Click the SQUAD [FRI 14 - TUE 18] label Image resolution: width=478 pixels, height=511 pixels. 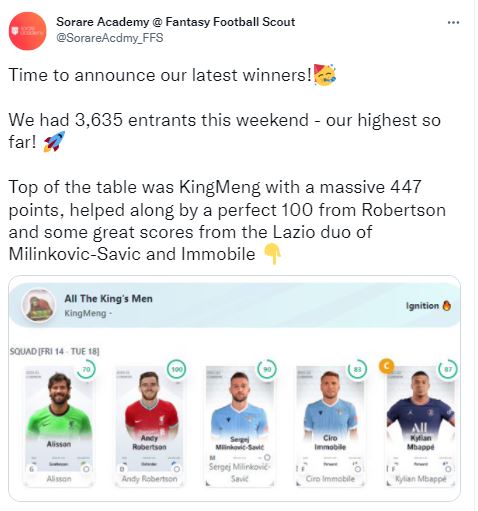point(54,351)
